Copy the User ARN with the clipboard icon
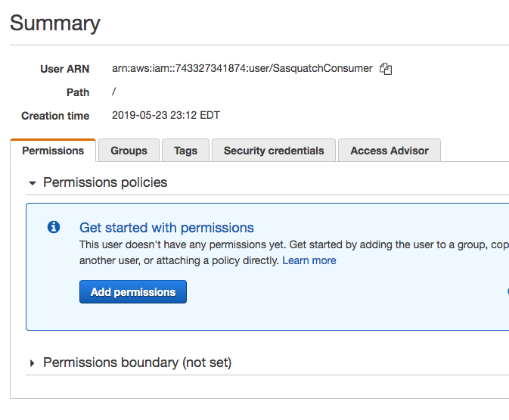 386,69
